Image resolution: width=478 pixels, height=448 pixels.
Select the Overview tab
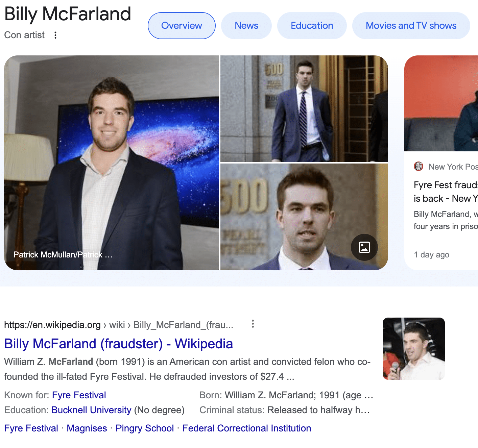[x=182, y=26]
